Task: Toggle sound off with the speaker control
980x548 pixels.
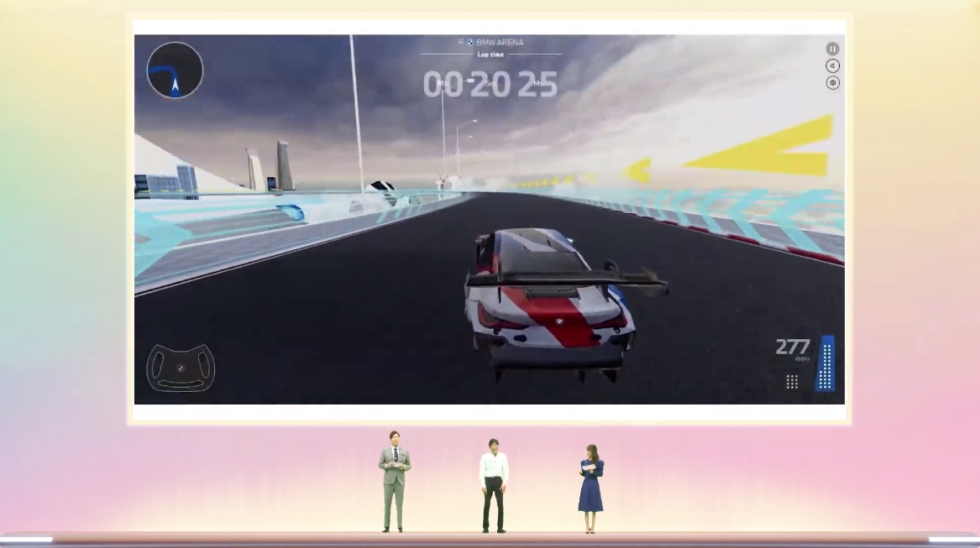Action: [832, 65]
